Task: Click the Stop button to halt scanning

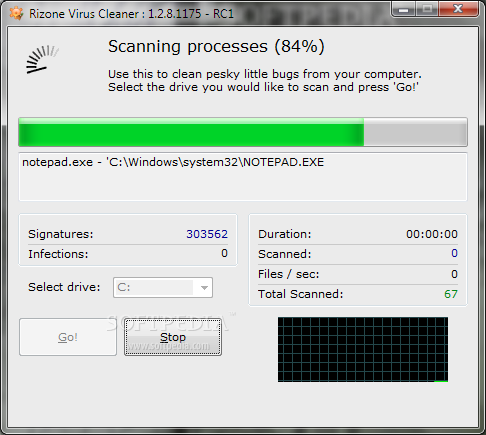Action: (x=173, y=337)
